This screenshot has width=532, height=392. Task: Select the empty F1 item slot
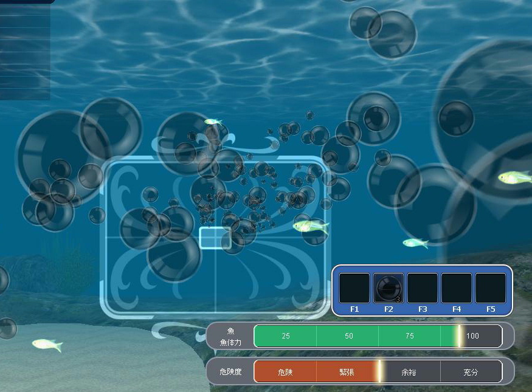click(x=354, y=287)
